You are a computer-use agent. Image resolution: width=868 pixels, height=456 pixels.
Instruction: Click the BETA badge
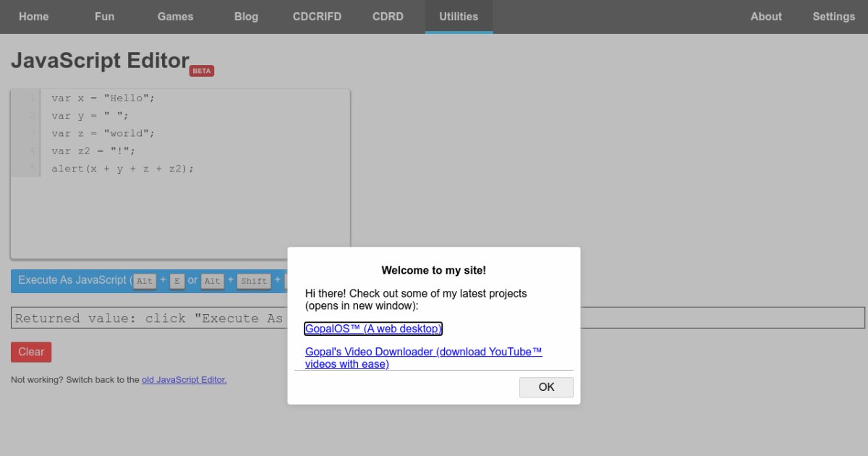pos(202,71)
